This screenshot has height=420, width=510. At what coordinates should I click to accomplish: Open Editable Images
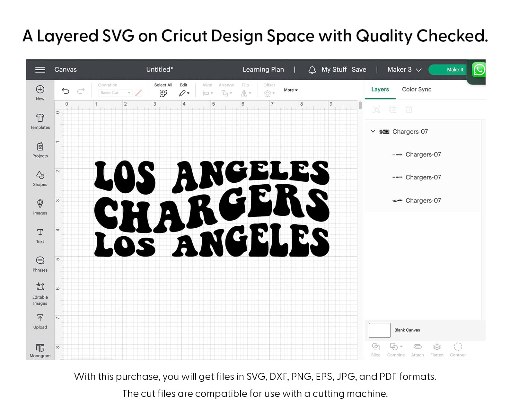(40, 293)
